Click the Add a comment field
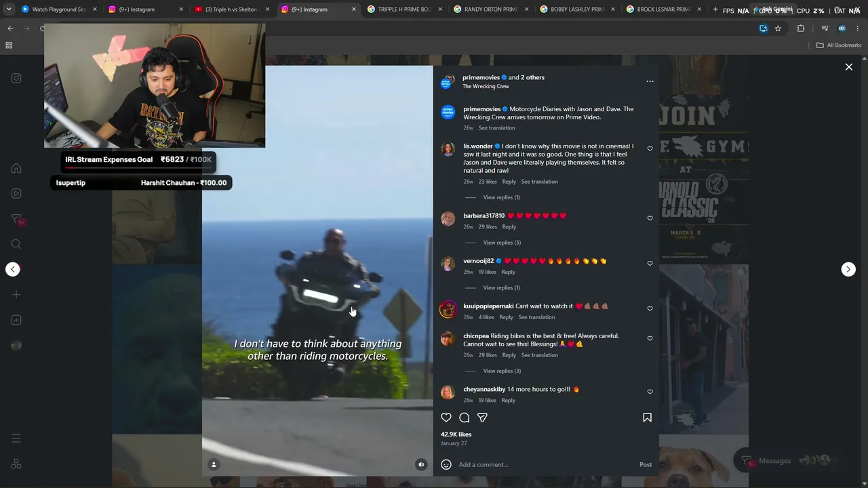The image size is (868, 488). 547,464
